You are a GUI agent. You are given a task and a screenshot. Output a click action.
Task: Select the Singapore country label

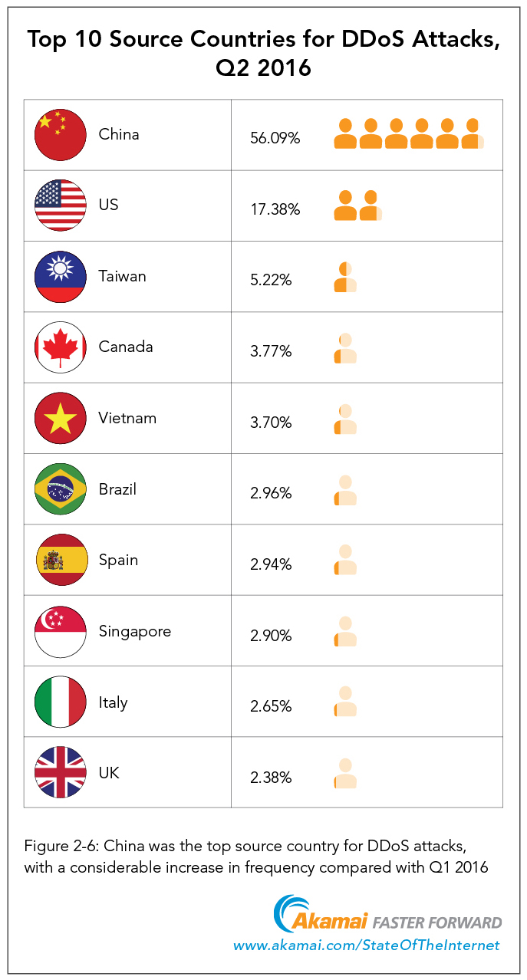(x=135, y=632)
